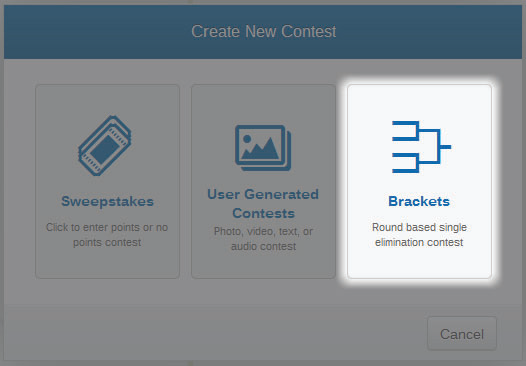The image size is (526, 366).
Task: Click the bottom blank area of Brackets card
Action: click(419, 264)
